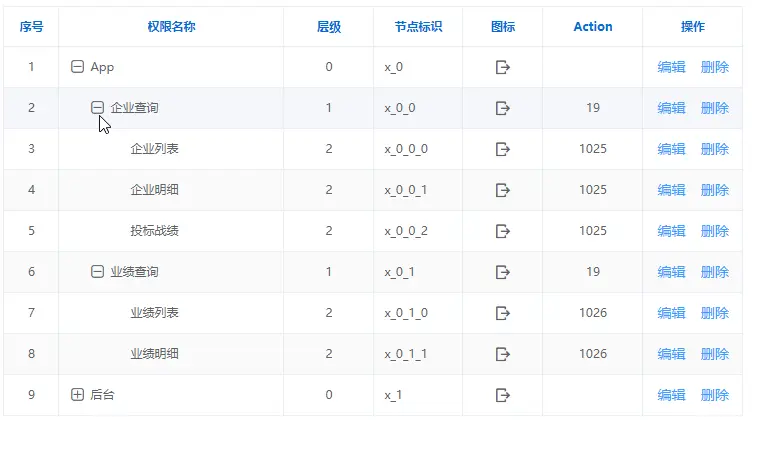
Task: Click the icon in the 业绩列表 row
Action: 503,313
